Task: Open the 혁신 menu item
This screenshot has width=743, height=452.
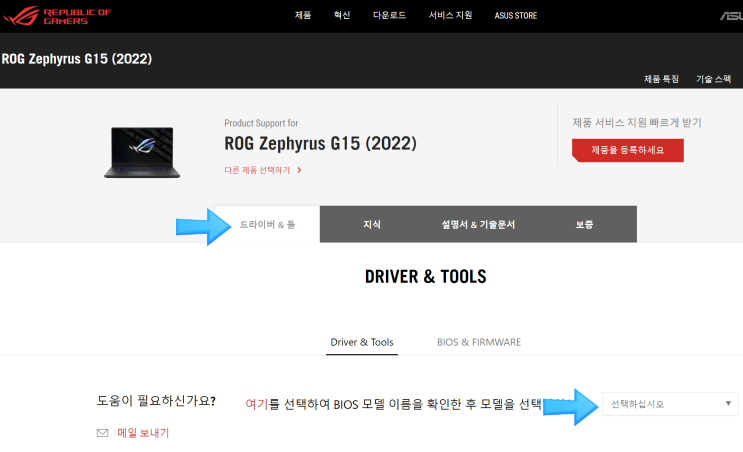Action: pos(342,15)
